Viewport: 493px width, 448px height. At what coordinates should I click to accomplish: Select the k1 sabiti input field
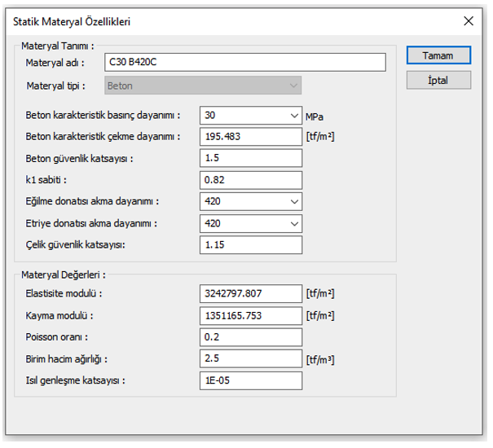coord(251,180)
